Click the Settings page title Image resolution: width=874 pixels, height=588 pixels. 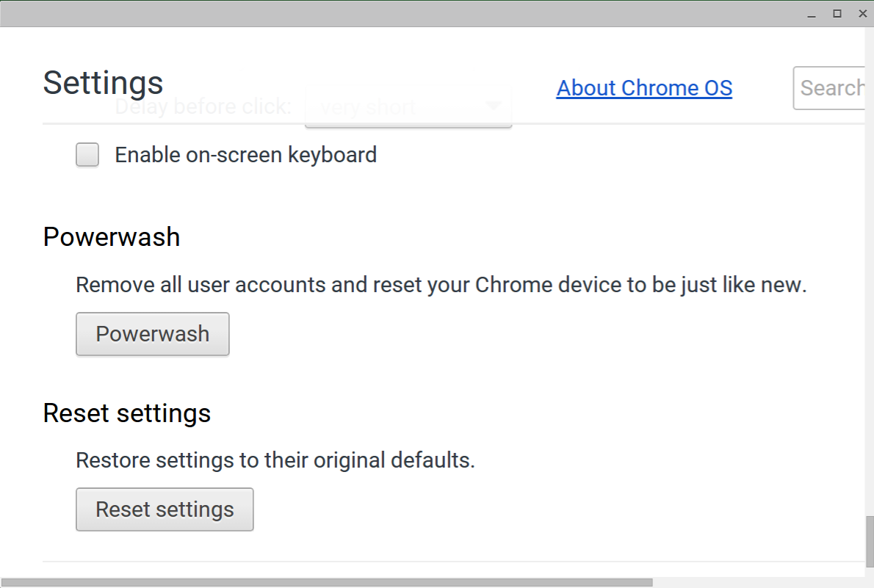[103, 83]
